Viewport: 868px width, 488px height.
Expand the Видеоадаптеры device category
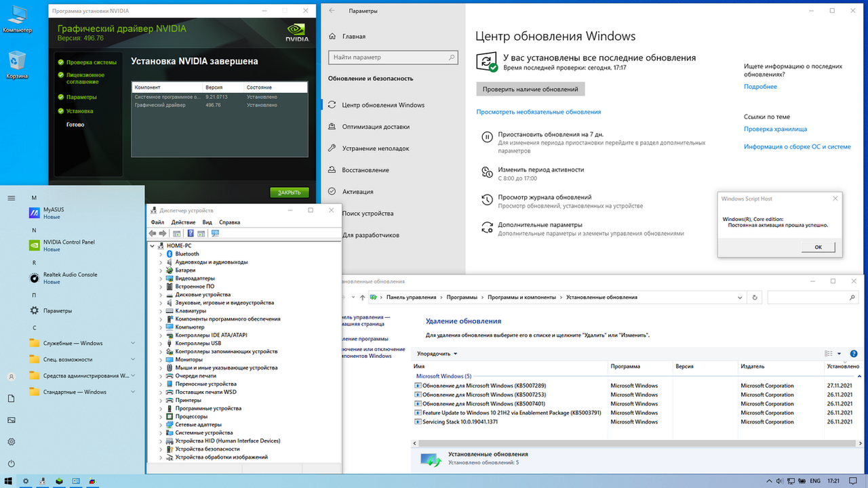(x=161, y=279)
